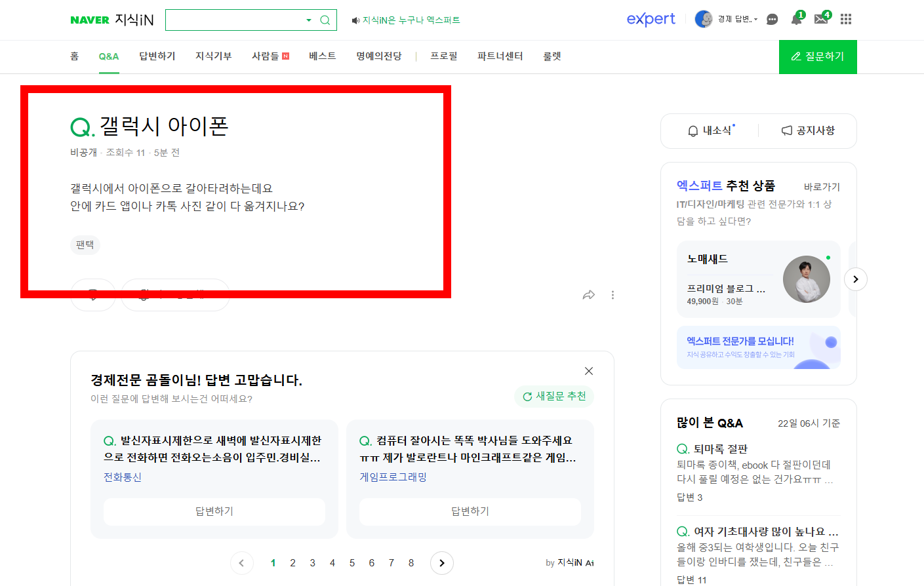
Task: Select page 3 of recommendations
Action: click(x=313, y=563)
